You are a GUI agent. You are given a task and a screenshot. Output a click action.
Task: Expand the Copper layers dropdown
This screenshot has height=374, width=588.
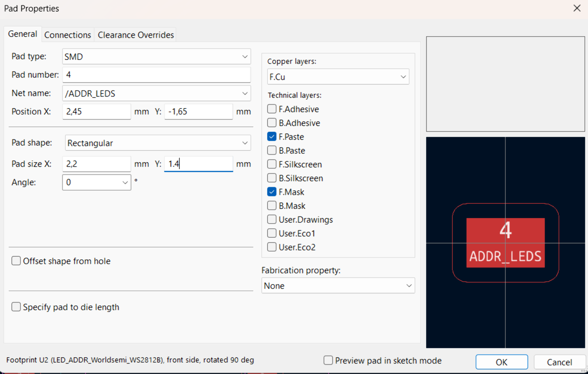pyautogui.click(x=403, y=77)
